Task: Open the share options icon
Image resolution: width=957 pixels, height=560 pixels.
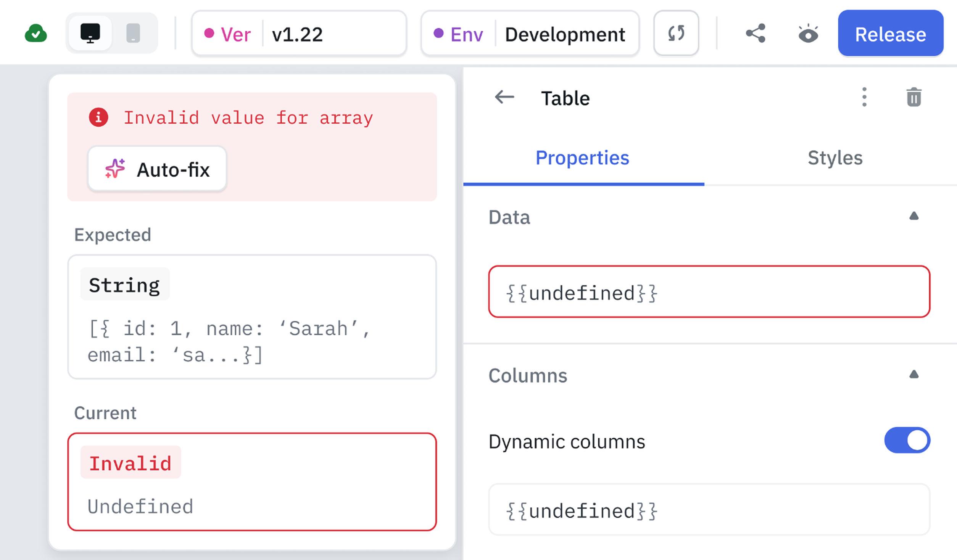Action: pyautogui.click(x=755, y=34)
